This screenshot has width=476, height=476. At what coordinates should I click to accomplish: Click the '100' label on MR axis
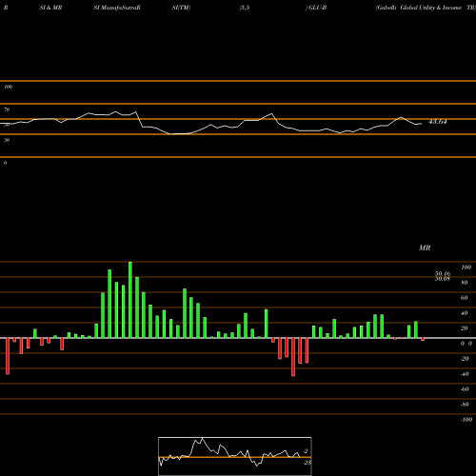click(466, 268)
